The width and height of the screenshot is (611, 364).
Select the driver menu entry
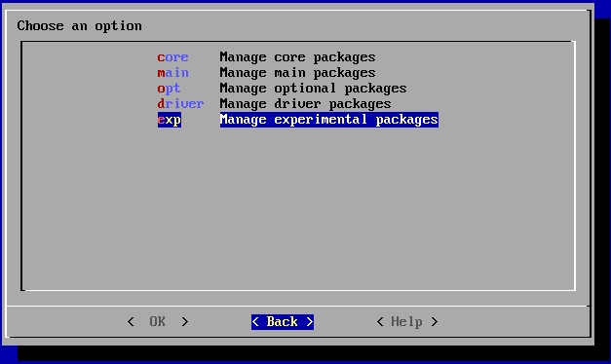[x=181, y=104]
